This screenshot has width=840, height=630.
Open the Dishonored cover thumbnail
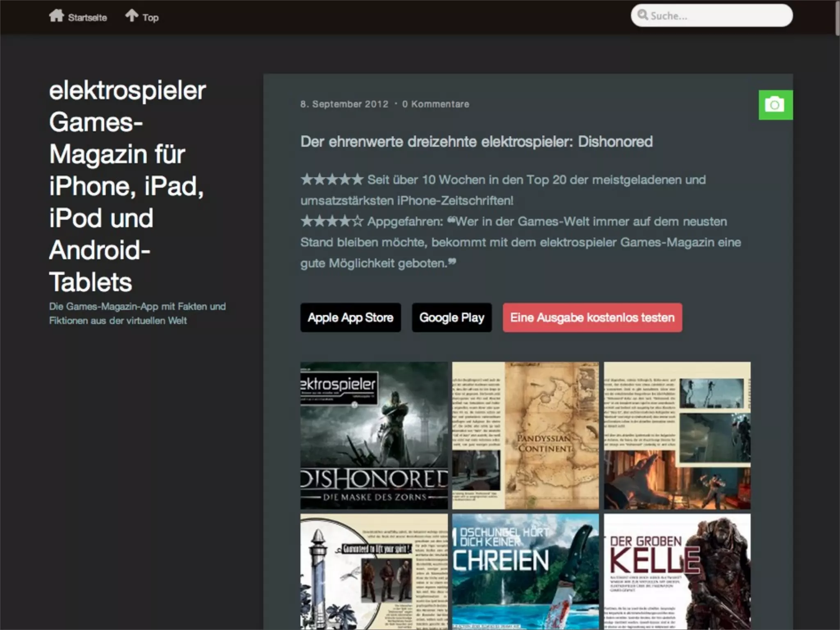[374, 435]
